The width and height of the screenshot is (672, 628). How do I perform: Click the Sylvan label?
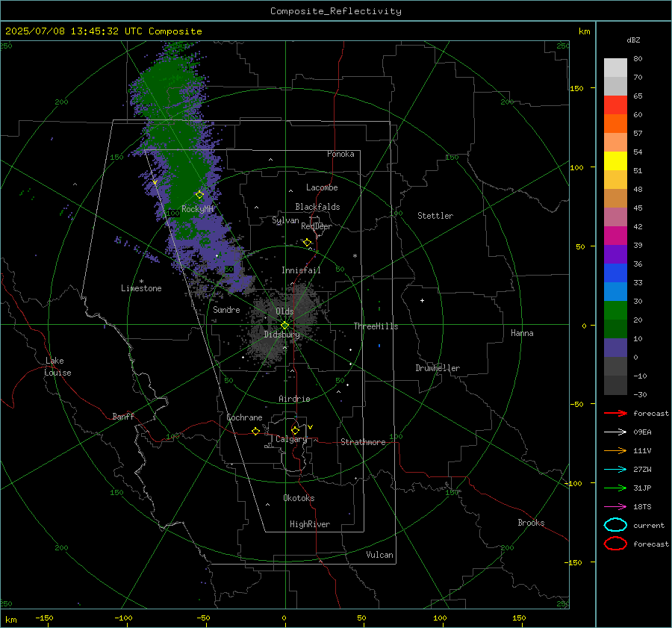[x=285, y=220]
